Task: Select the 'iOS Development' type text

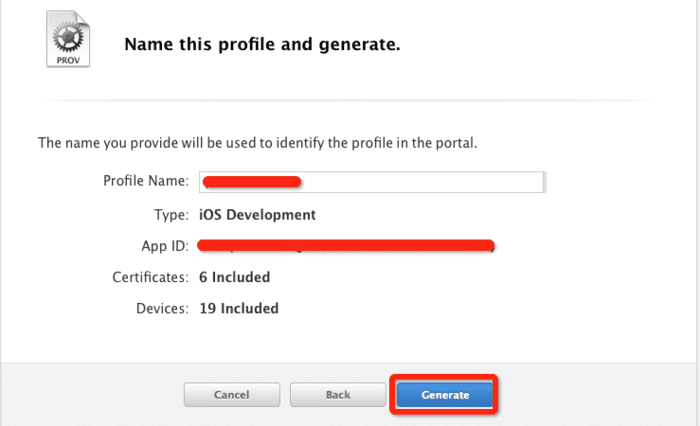Action: 256,214
